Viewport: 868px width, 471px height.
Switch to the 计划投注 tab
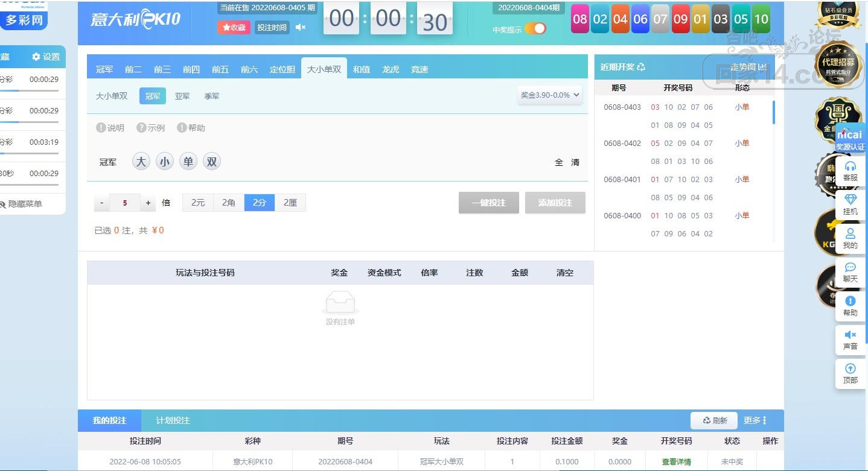(173, 420)
